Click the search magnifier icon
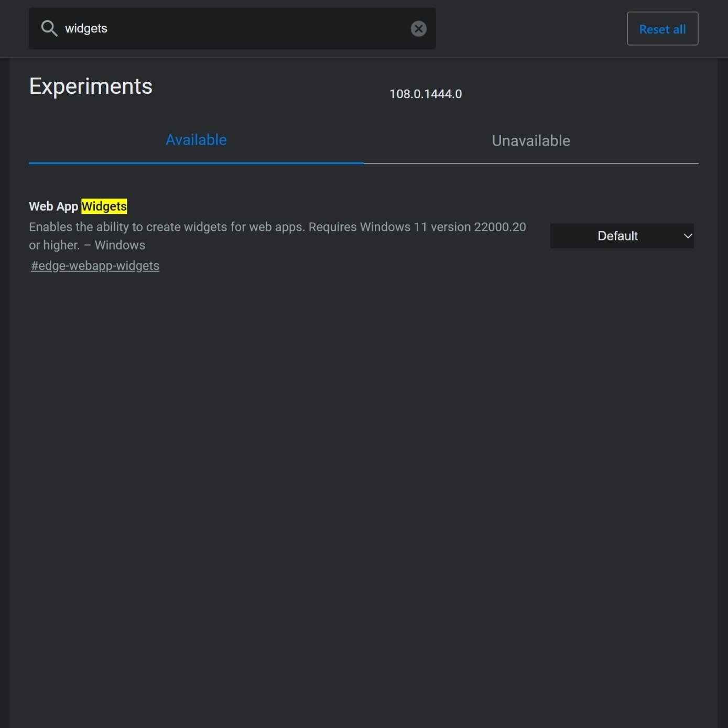The height and width of the screenshot is (728, 728). (49, 28)
